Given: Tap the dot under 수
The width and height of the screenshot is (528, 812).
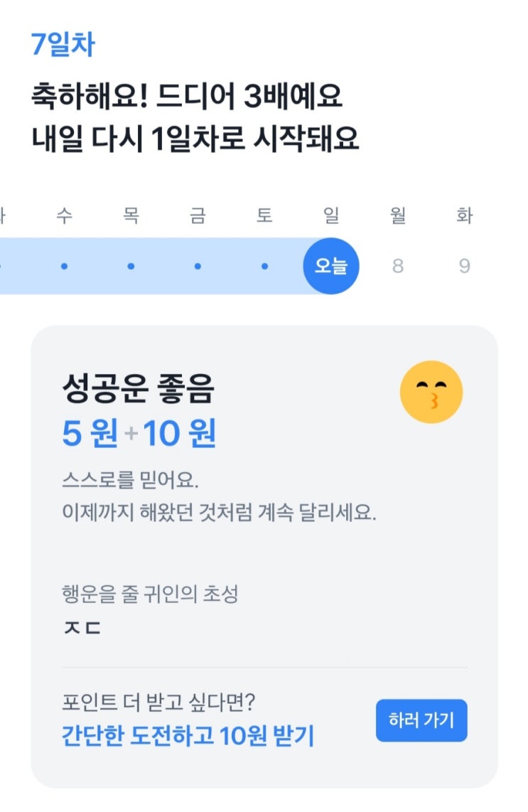Looking at the screenshot, I should pos(64,266).
